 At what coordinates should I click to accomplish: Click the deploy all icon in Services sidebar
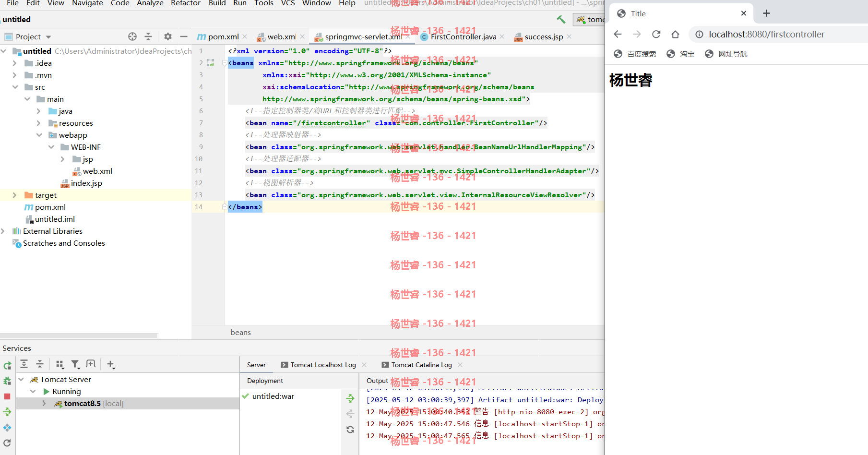pyautogui.click(x=7, y=412)
